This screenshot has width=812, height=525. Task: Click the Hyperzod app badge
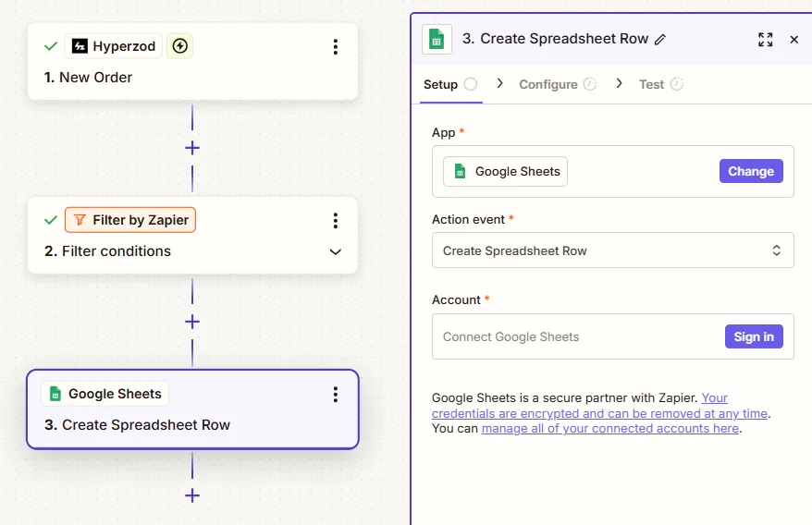coord(114,46)
